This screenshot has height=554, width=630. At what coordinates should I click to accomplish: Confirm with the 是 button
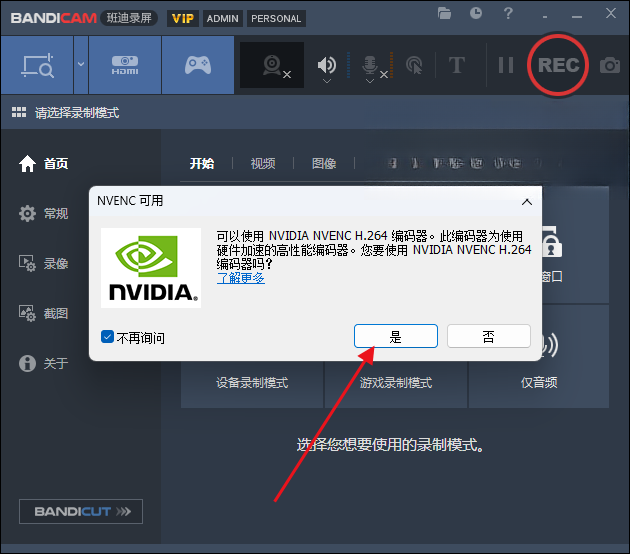pos(396,336)
